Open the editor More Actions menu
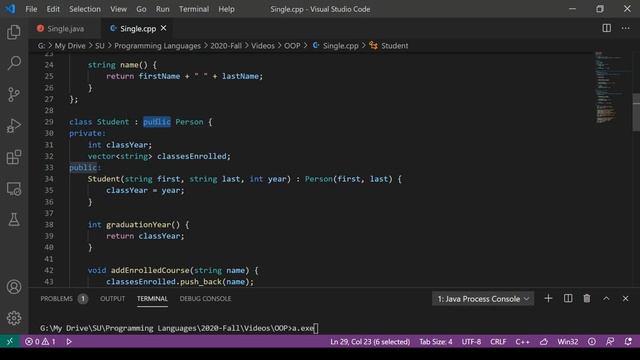This screenshot has height=360, width=640. pyautogui.click(x=625, y=28)
